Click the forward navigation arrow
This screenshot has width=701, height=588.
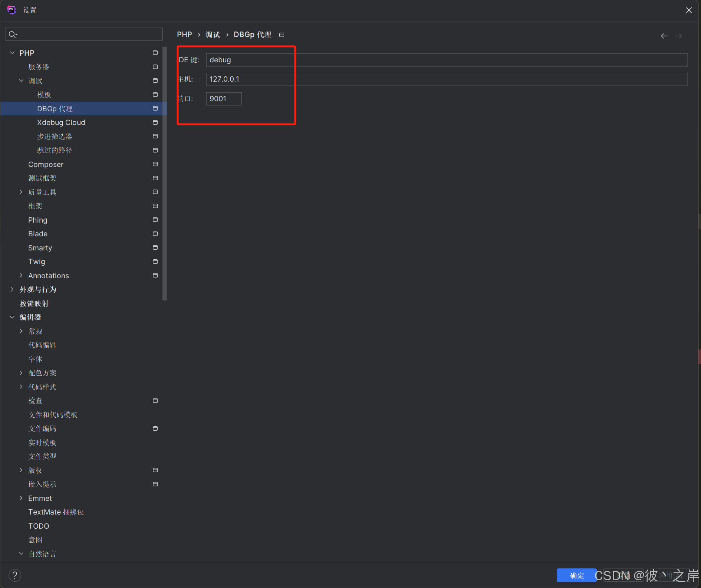[679, 36]
